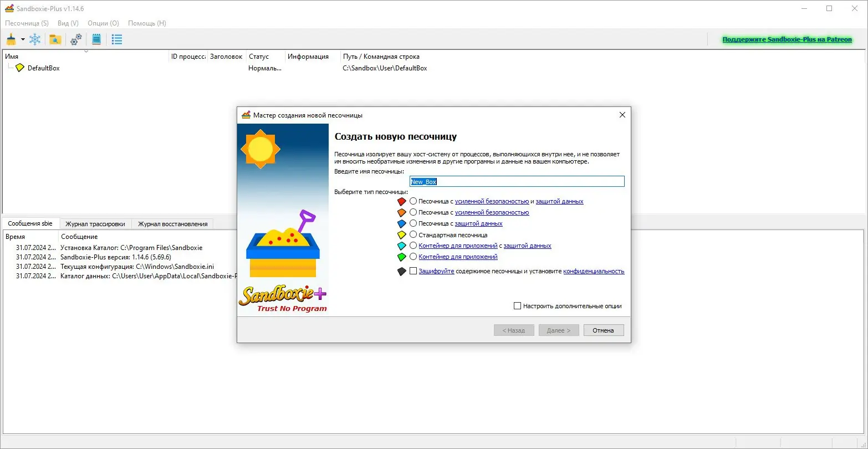The image size is (868, 449).
Task: Choose the Стандартная песочница radio option
Action: (x=413, y=235)
